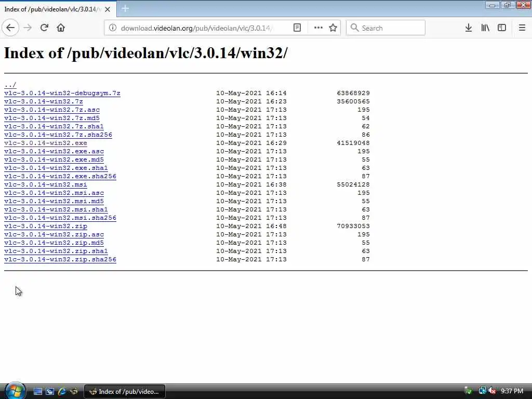Open vlc-3.0.14-win32.msi.md5 link
The width and height of the screenshot is (532, 399).
54,201
